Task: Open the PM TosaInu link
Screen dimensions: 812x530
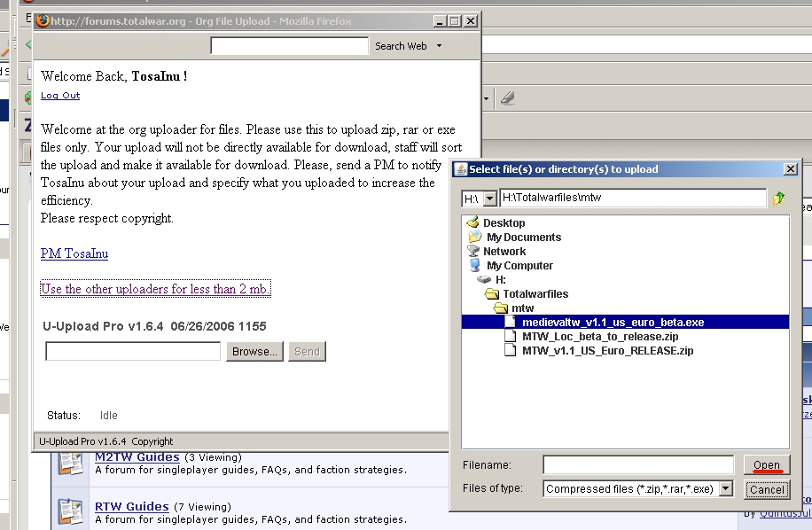Action: click(x=74, y=253)
